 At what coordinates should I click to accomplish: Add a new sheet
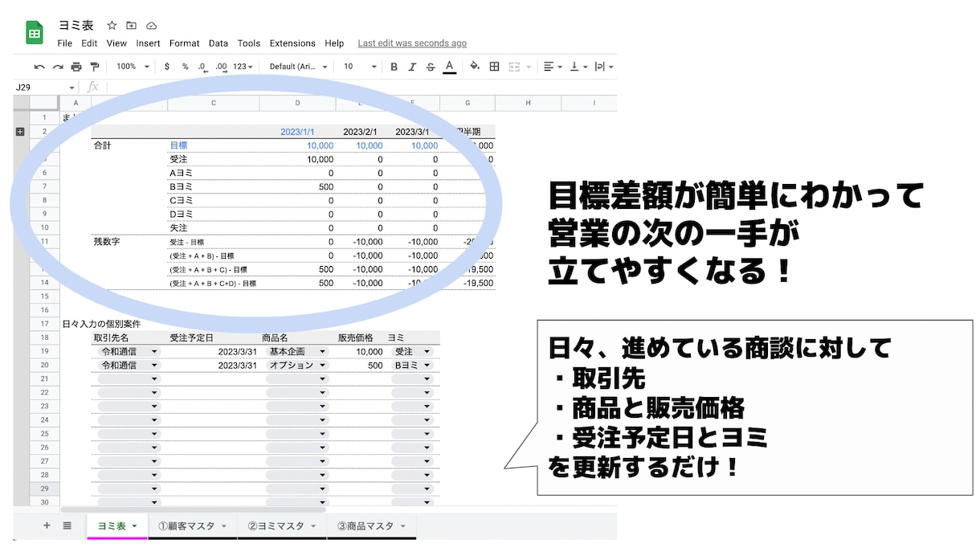tap(47, 525)
